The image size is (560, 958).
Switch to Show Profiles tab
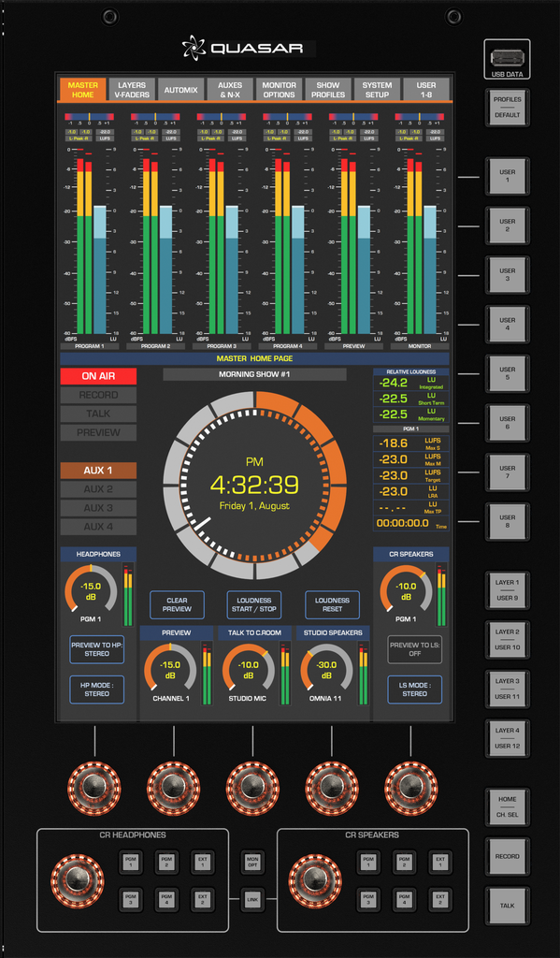click(x=328, y=90)
